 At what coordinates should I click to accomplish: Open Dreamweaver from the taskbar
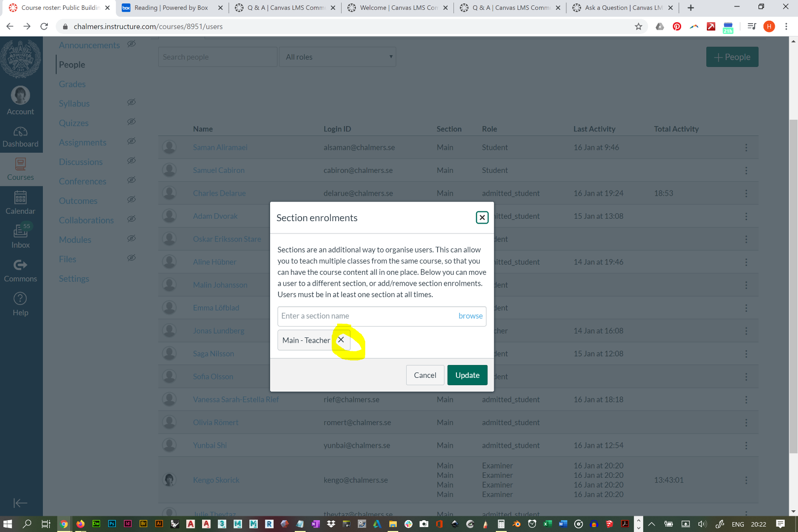pos(96,524)
